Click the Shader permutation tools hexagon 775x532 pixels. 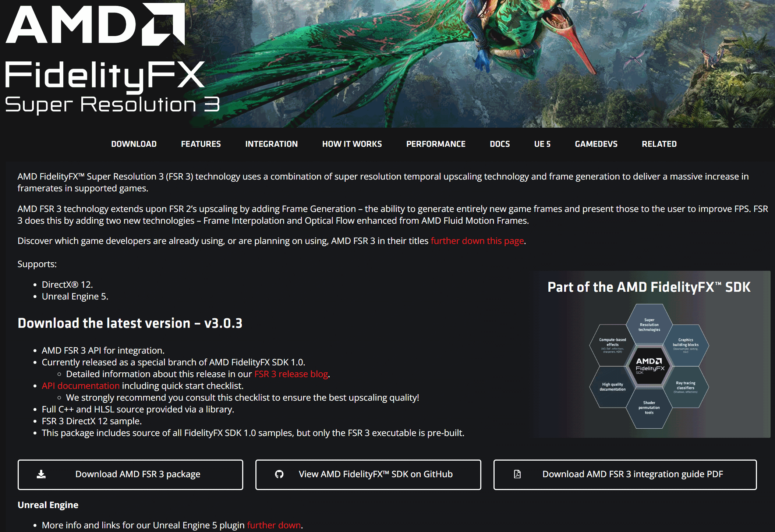tap(650, 408)
